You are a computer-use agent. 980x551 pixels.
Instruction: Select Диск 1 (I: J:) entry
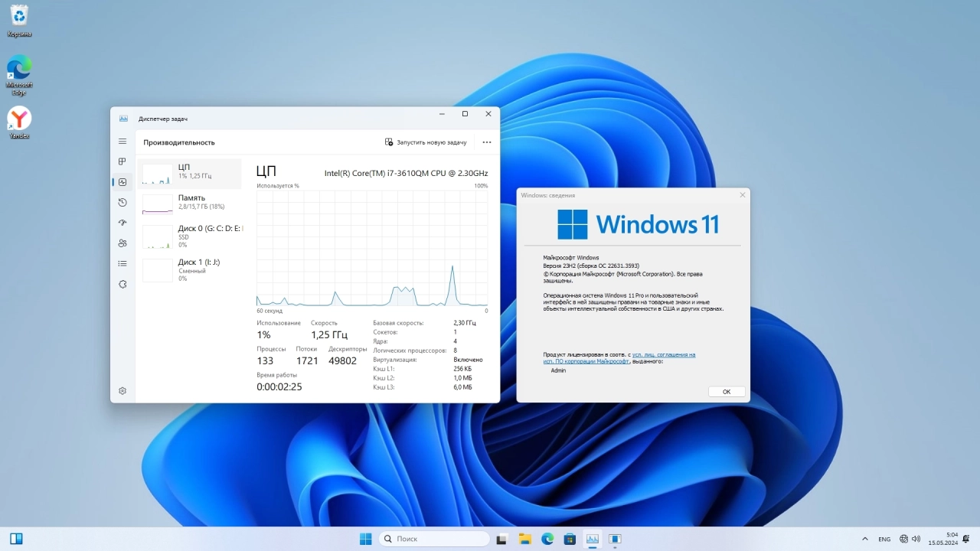tap(190, 269)
